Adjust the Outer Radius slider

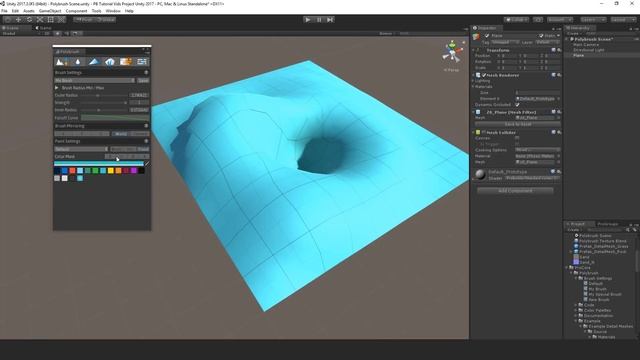click(103, 96)
